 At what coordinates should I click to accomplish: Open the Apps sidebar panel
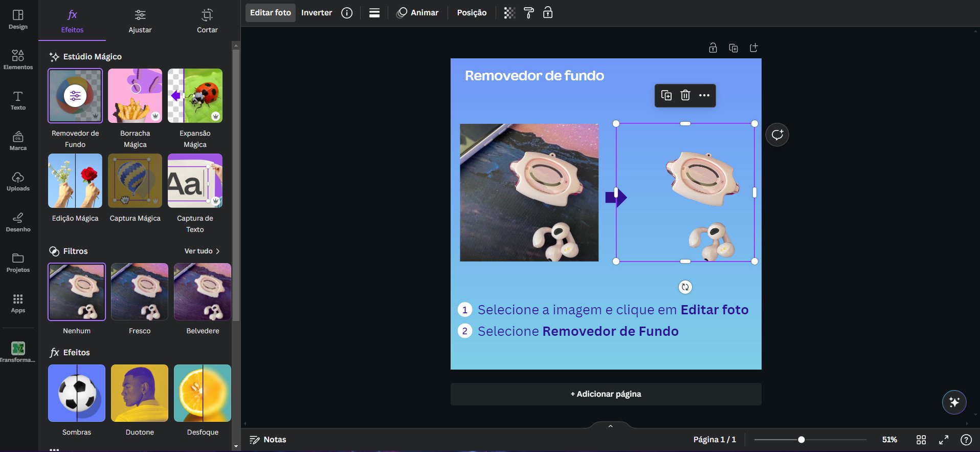18,303
